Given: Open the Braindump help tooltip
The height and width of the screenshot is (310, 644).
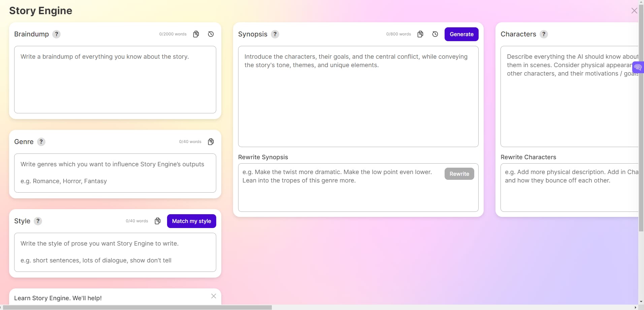Looking at the screenshot, I should pyautogui.click(x=56, y=34).
